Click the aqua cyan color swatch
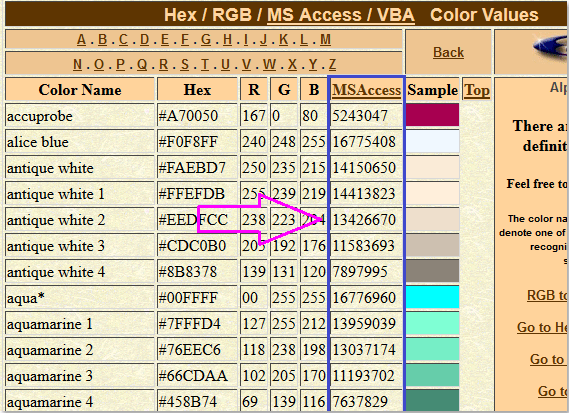This screenshot has height=413, width=569. click(x=432, y=297)
